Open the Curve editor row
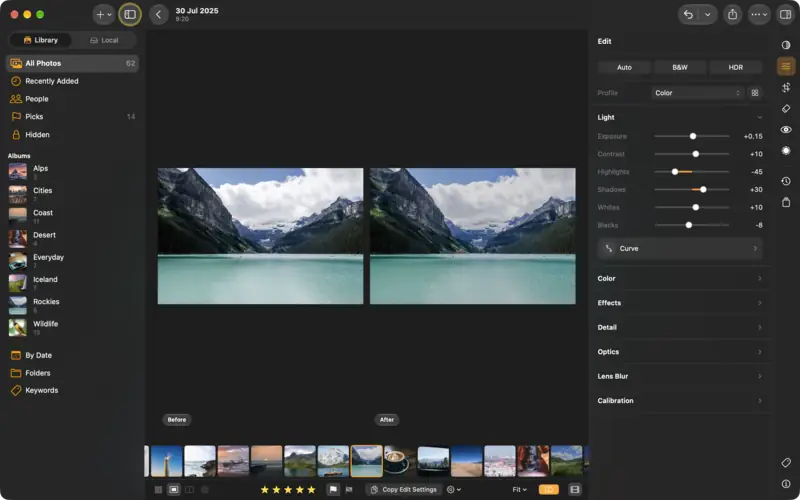 point(680,248)
